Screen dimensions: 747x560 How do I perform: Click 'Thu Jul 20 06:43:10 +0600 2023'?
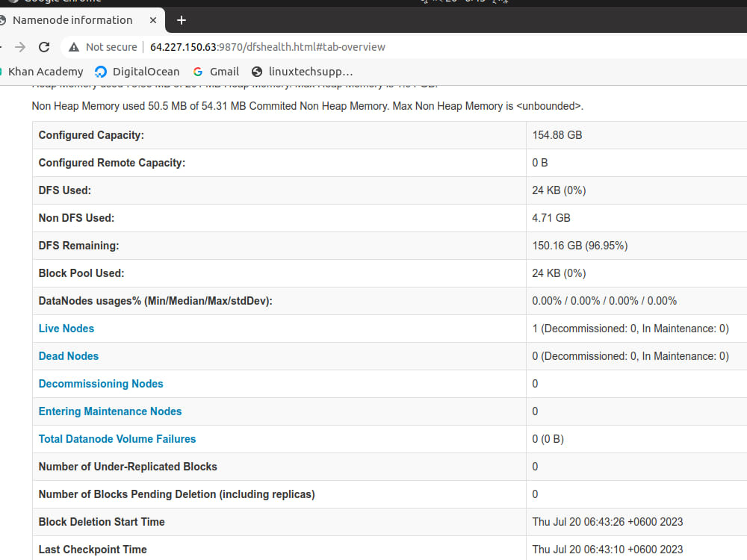coord(607,550)
